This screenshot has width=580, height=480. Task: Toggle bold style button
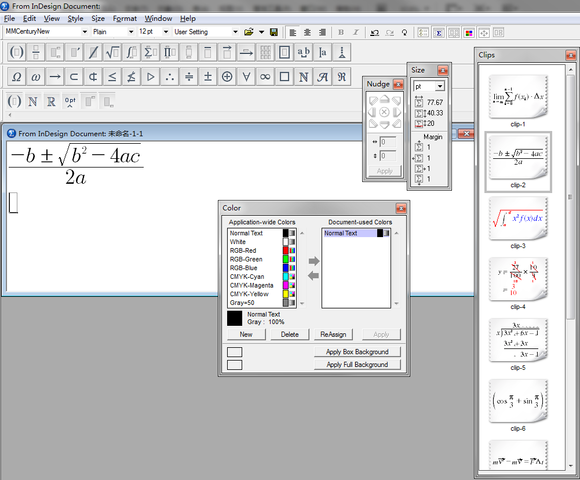(x=341, y=33)
